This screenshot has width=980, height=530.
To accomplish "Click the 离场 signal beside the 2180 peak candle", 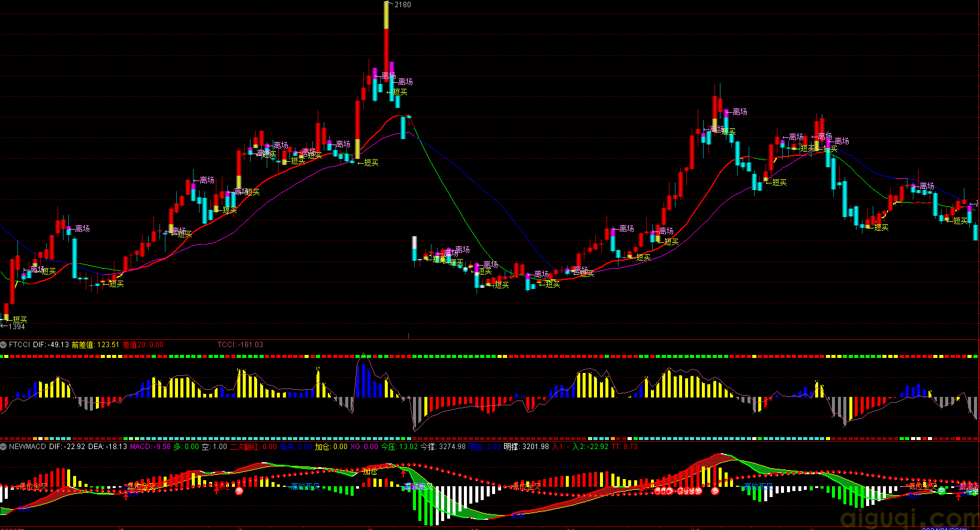I will click(405, 82).
